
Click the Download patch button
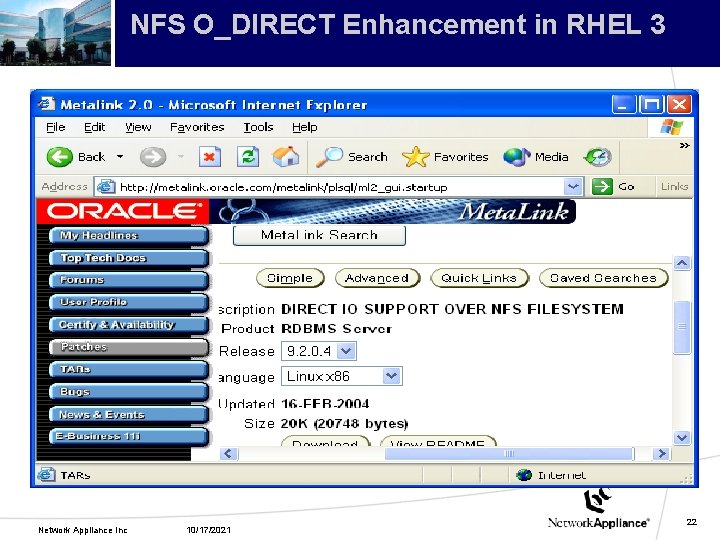[x=325, y=441]
